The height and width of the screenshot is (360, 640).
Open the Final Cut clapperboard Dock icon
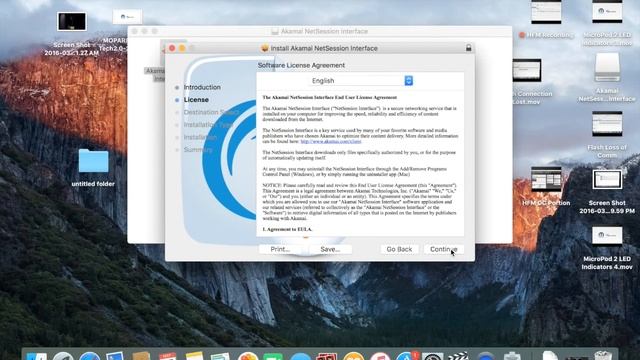click(x=458, y=356)
